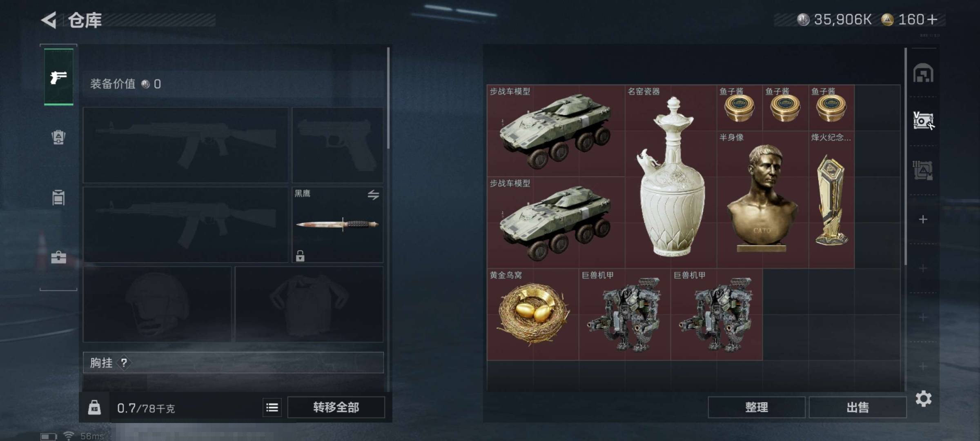Click 出售 to sell items
Viewport: 980px width, 441px height.
click(x=857, y=407)
